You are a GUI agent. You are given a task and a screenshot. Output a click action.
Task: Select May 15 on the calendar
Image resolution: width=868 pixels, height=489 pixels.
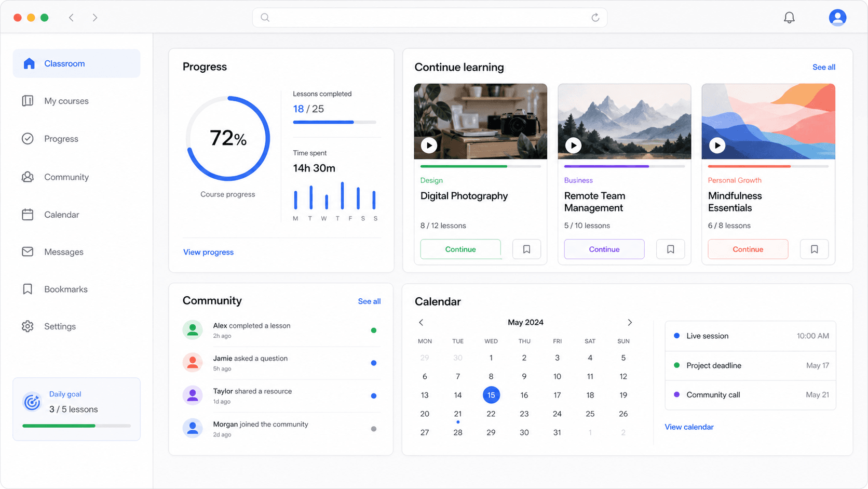coord(491,395)
